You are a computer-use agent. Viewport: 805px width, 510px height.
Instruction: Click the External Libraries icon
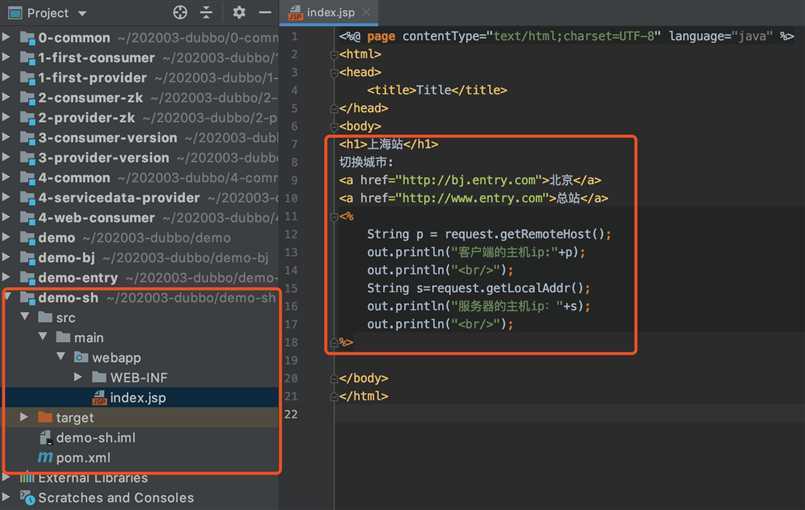coord(26,478)
